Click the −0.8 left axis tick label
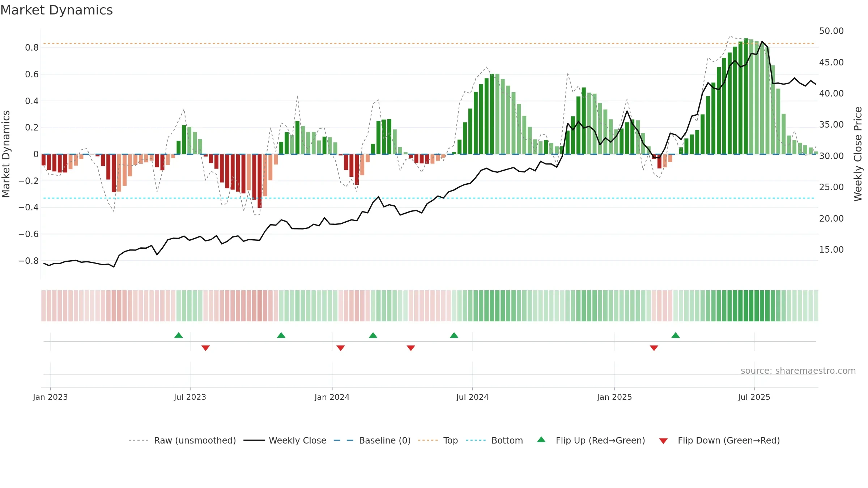Image resolution: width=868 pixels, height=488 pixels. 29,261
